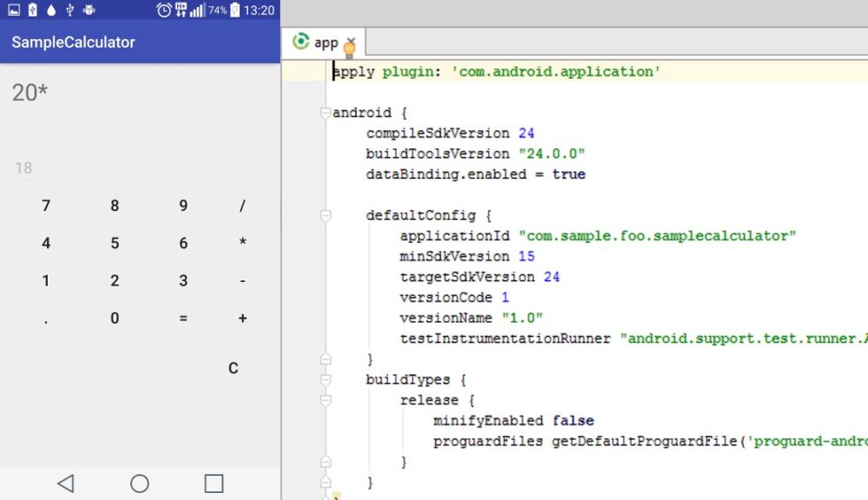Screen dimensions: 868x500
Task: Tap the Recents navigation square
Action: 214,483
